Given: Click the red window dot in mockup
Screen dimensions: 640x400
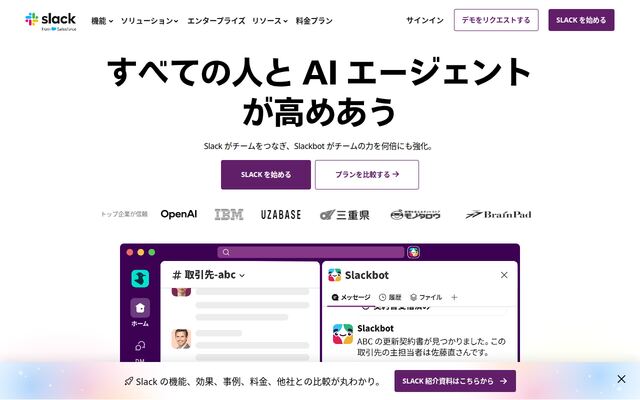Looking at the screenshot, I should click(x=130, y=252).
